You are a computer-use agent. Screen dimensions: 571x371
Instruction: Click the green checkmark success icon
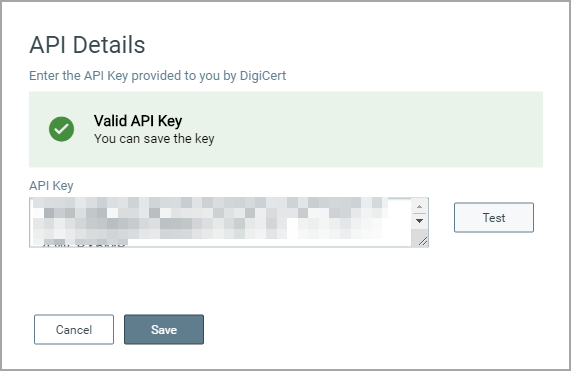point(62,129)
